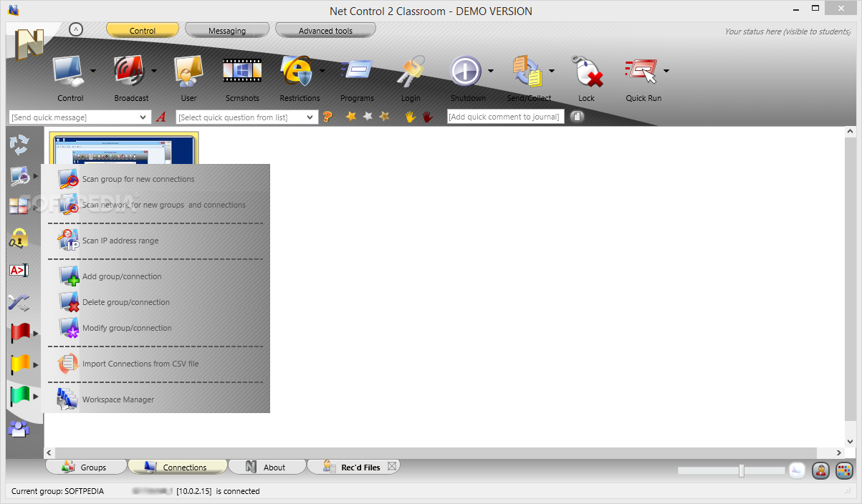Expand the Broadcast dropdown arrow

[x=154, y=71]
